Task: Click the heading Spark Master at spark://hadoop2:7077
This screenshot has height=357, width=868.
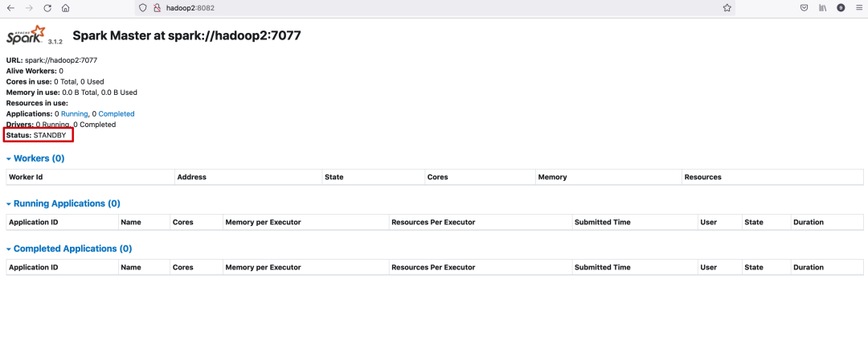Action: (x=186, y=36)
